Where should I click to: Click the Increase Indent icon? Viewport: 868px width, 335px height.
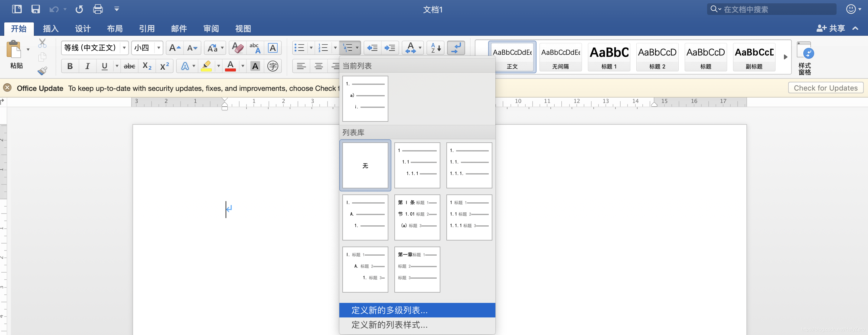[390, 48]
